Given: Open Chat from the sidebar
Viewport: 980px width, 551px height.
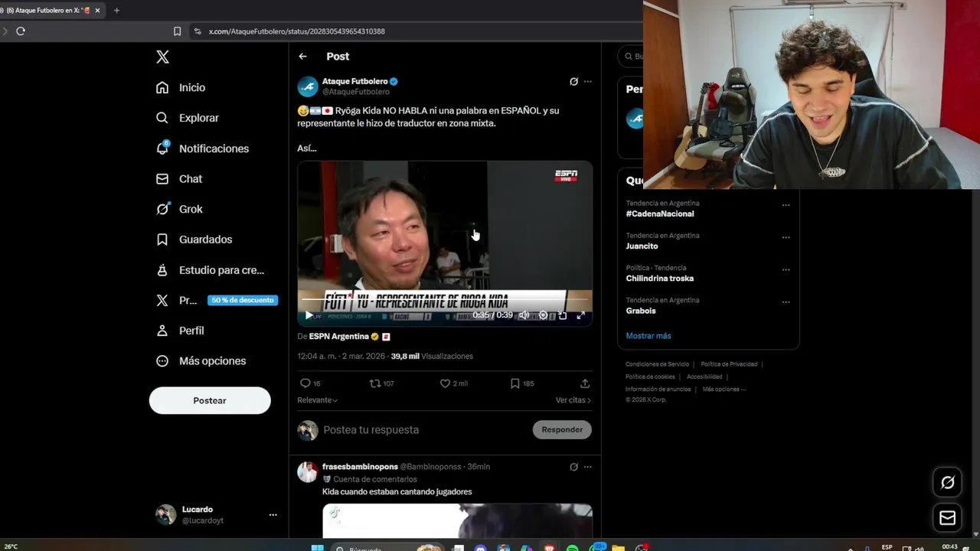Looking at the screenshot, I should 179,178.
